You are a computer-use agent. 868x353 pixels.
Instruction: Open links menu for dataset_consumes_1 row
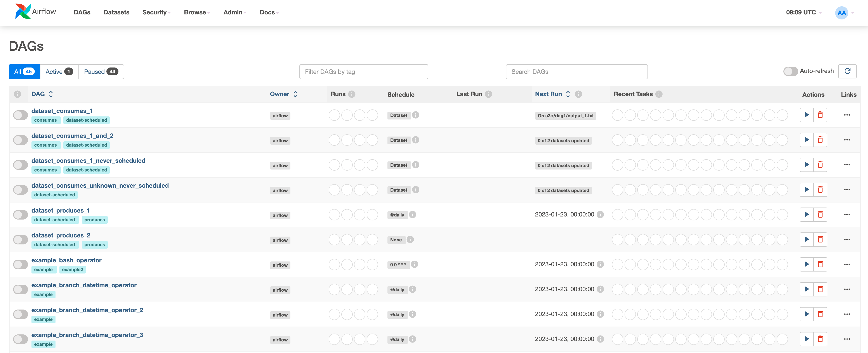coord(847,115)
